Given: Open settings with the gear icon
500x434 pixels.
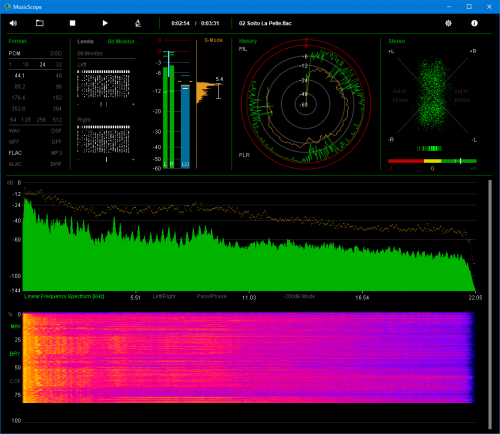Looking at the screenshot, I should pos(448,23).
